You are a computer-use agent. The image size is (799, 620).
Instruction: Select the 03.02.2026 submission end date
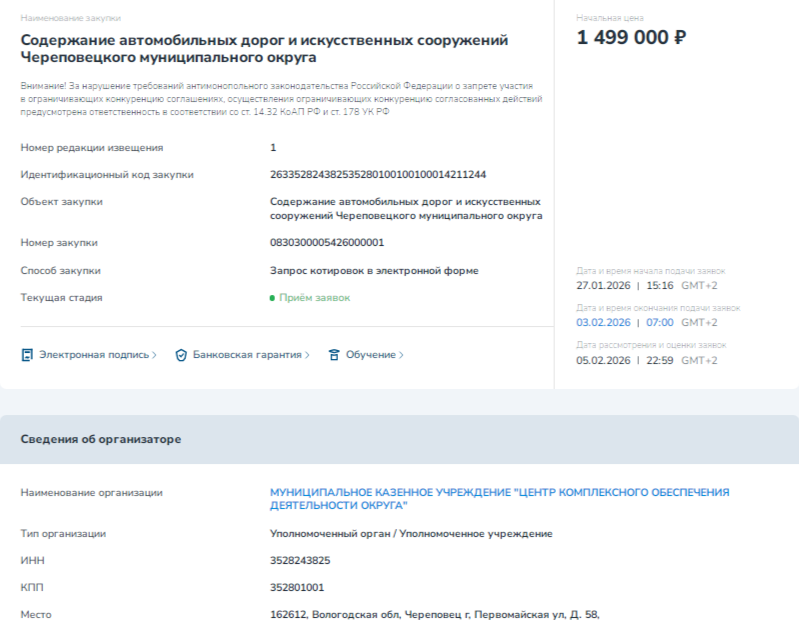[603, 322]
